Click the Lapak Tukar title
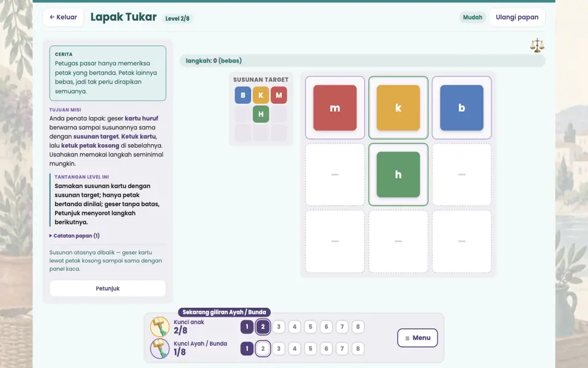 [x=123, y=17]
